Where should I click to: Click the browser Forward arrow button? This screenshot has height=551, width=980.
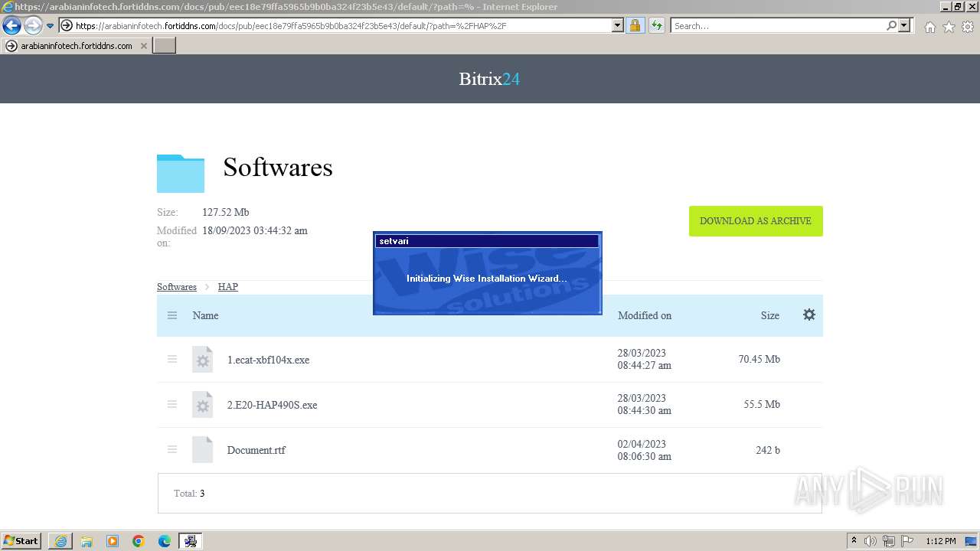(x=33, y=26)
